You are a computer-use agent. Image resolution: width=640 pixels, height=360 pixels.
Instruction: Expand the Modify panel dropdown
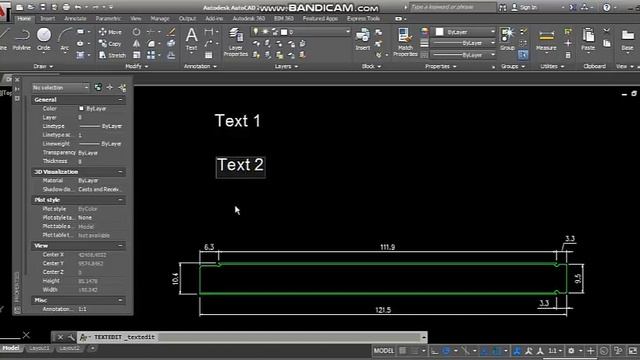click(137, 66)
